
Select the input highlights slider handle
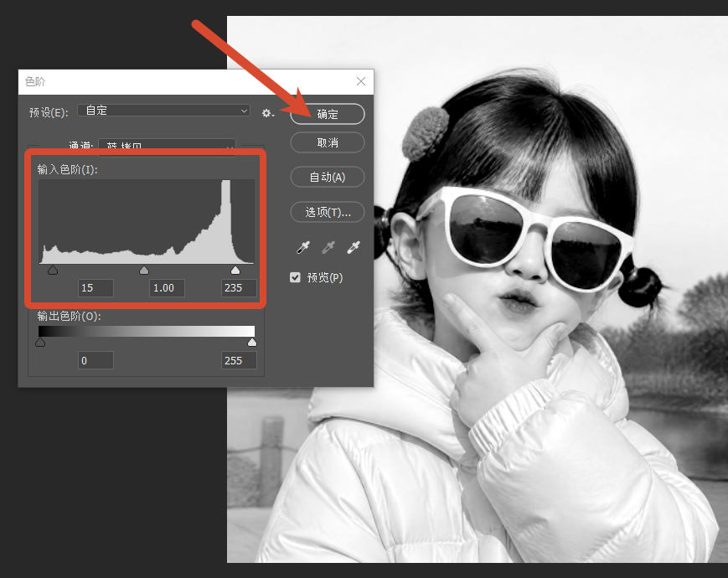point(235,271)
